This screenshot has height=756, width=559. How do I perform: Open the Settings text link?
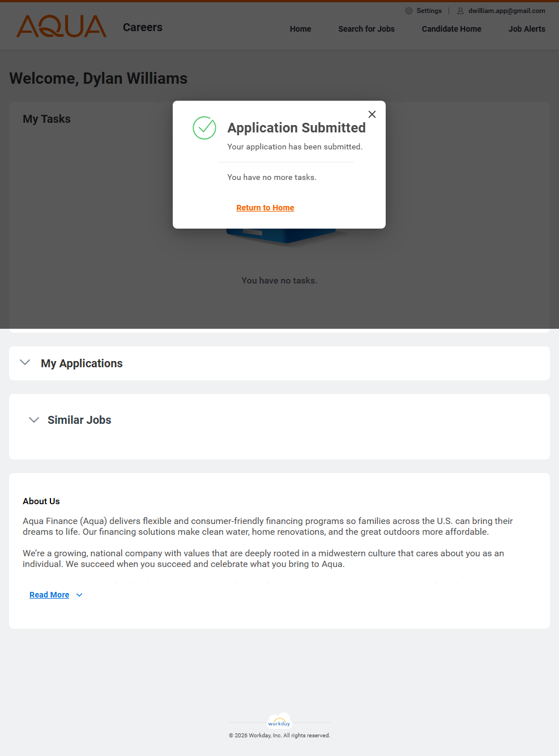429,11
